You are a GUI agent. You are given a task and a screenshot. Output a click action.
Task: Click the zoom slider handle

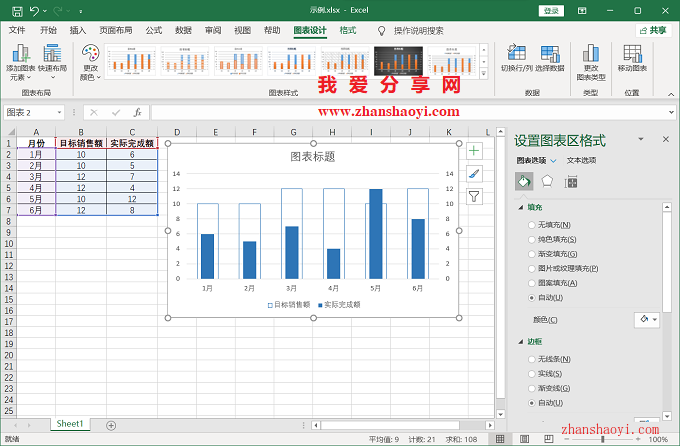[602, 439]
